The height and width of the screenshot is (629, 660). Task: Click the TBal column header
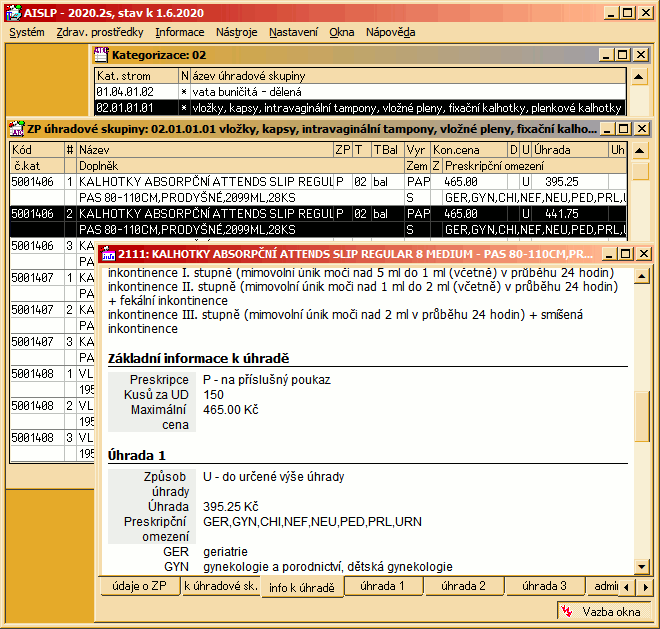pyautogui.click(x=387, y=150)
